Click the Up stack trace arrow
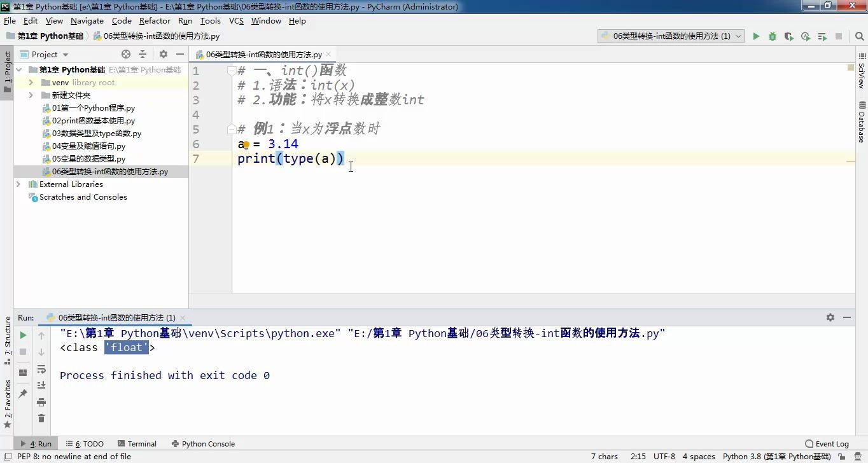The image size is (868, 463). coord(41,335)
